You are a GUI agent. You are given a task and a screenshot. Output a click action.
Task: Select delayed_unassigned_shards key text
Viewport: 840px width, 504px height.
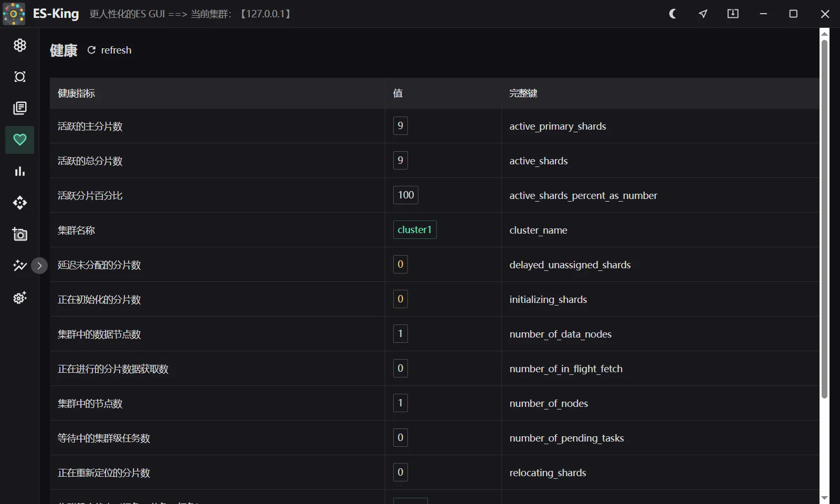pos(570,265)
